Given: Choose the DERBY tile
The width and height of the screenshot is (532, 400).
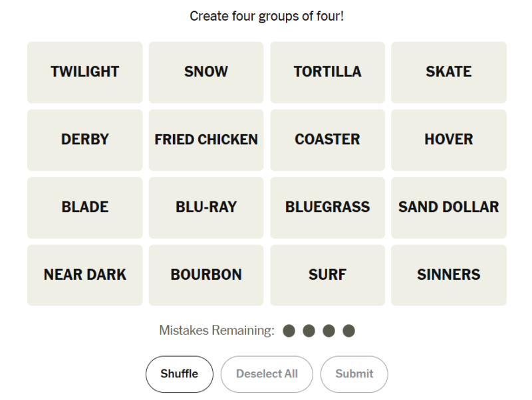Looking at the screenshot, I should (x=85, y=140).
